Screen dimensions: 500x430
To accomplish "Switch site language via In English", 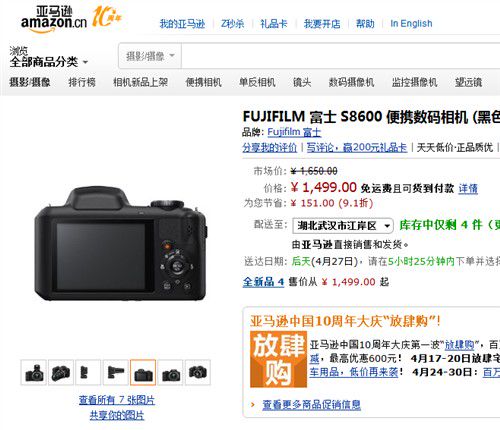I will point(411,24).
